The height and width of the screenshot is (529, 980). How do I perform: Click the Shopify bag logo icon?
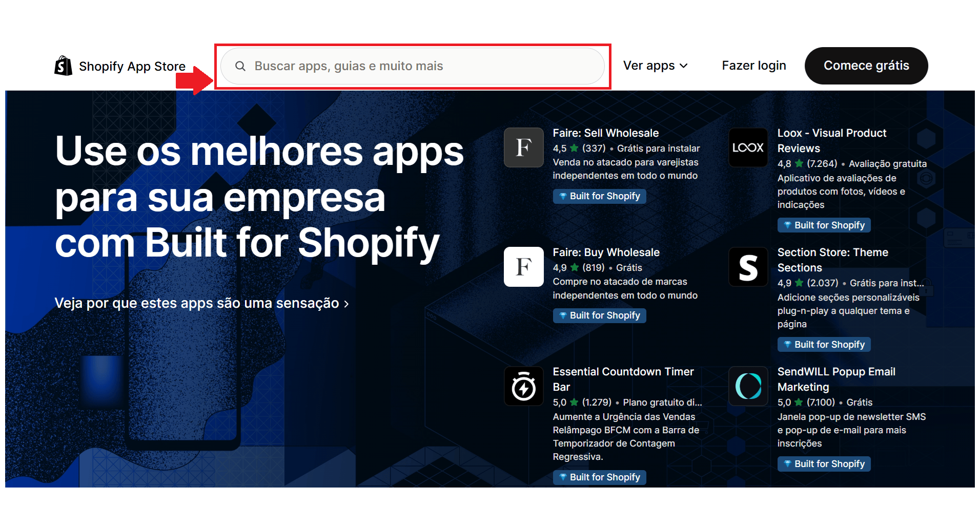(64, 66)
